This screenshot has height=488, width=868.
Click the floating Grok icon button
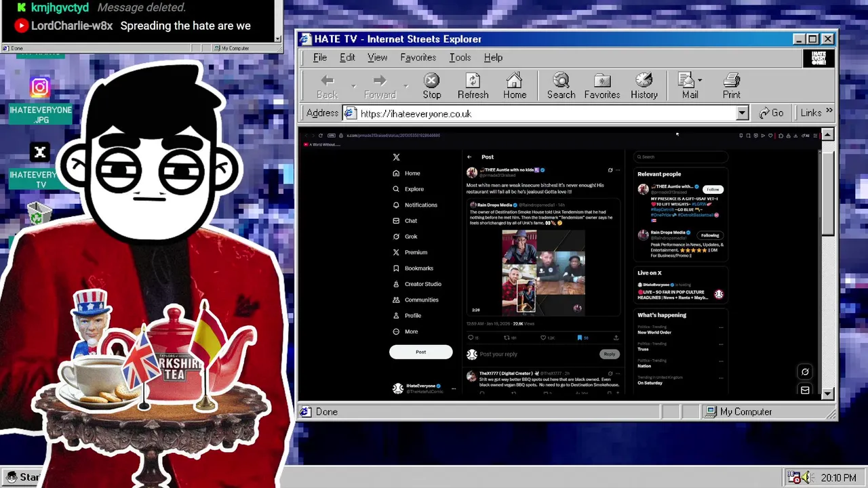[805, 371]
